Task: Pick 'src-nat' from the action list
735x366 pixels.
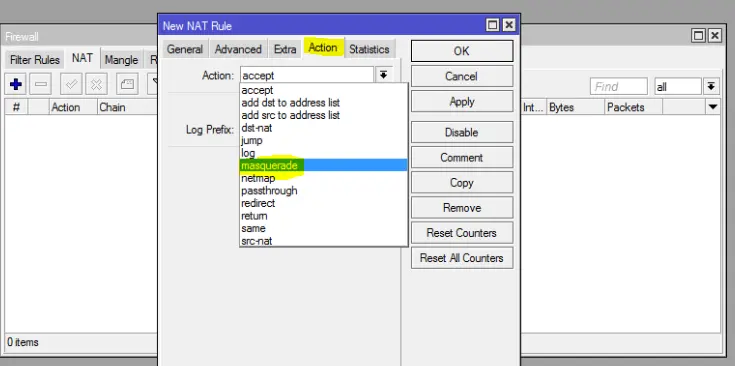Action: tap(323, 241)
